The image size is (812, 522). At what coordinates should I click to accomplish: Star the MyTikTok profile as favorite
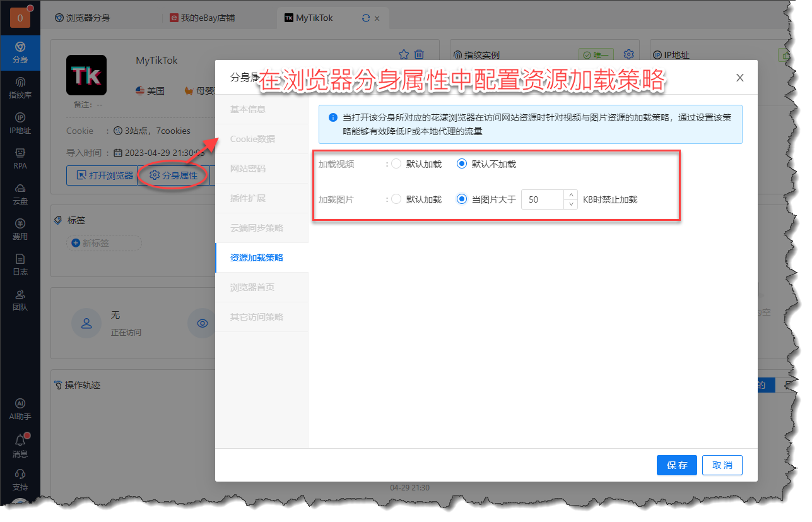(x=404, y=55)
